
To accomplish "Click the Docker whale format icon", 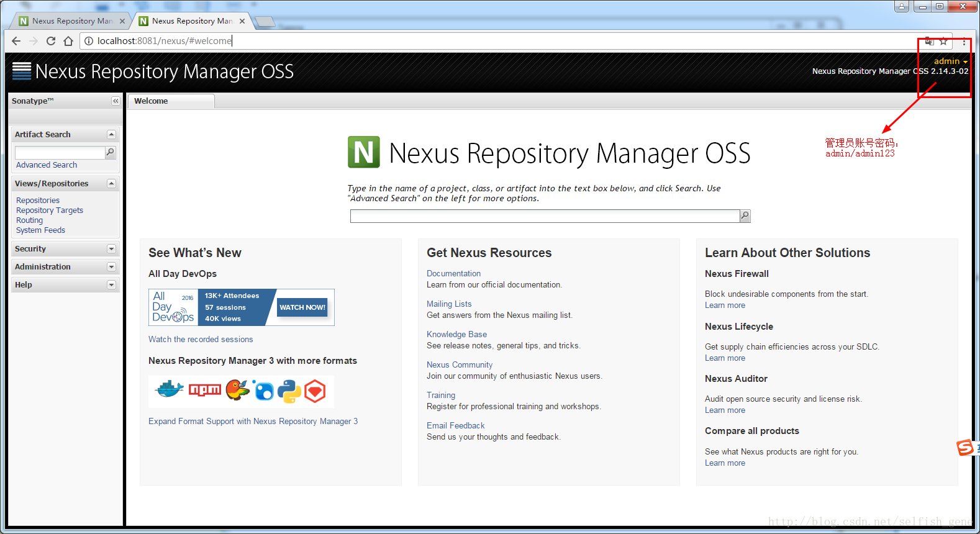I will (x=169, y=390).
